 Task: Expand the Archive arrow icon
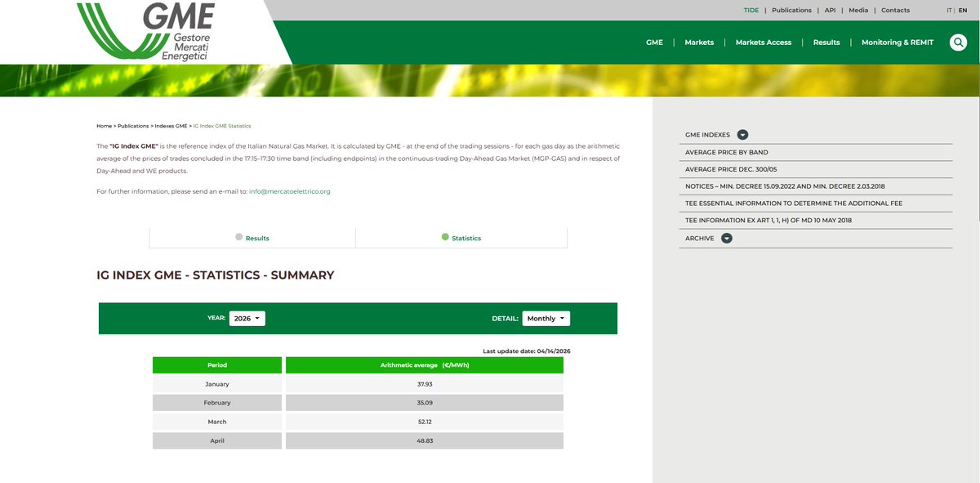point(727,239)
